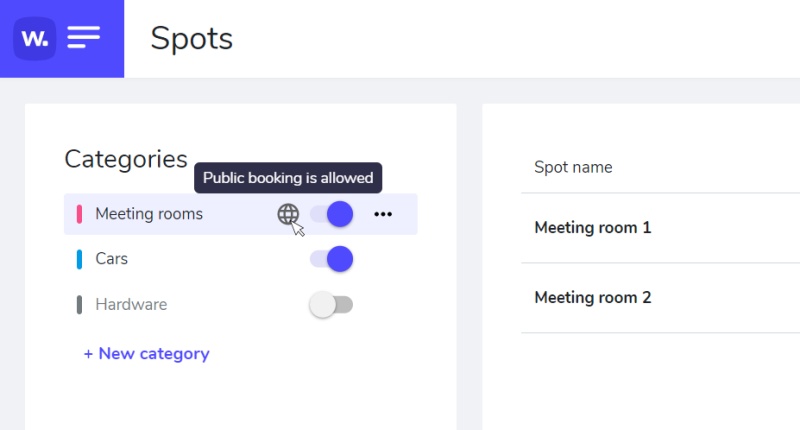The image size is (800, 430).
Task: Click the Categories panel heading
Action: click(x=126, y=159)
